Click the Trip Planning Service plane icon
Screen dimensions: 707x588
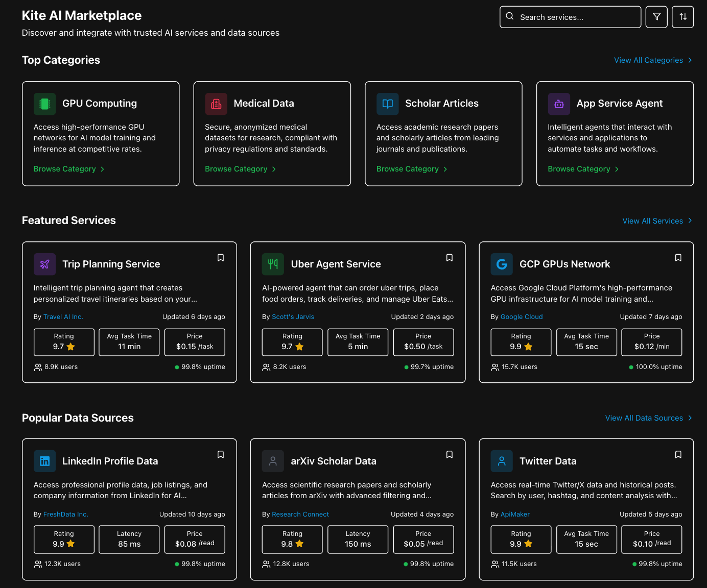coord(44,264)
